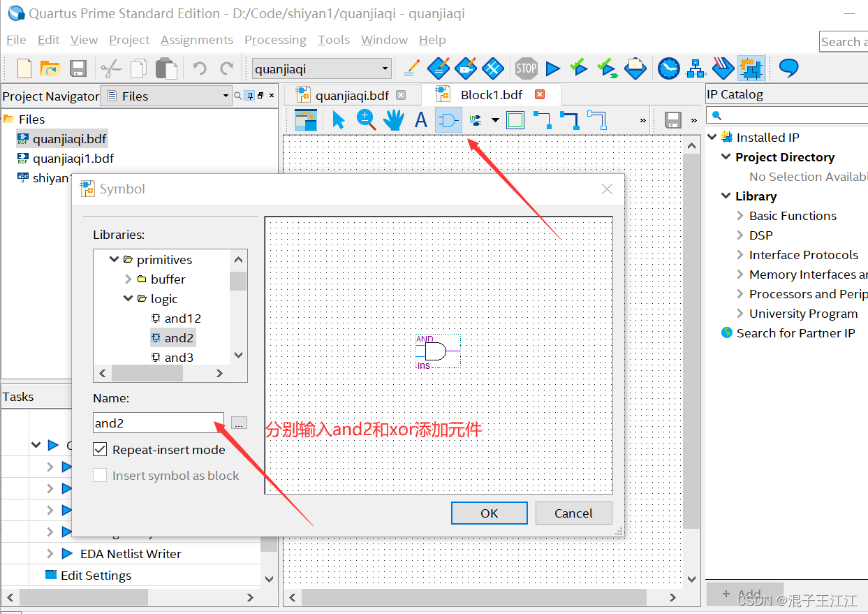The image size is (868, 614).
Task: Click the Start Analysis & Synthesis icon
Action: 578,68
